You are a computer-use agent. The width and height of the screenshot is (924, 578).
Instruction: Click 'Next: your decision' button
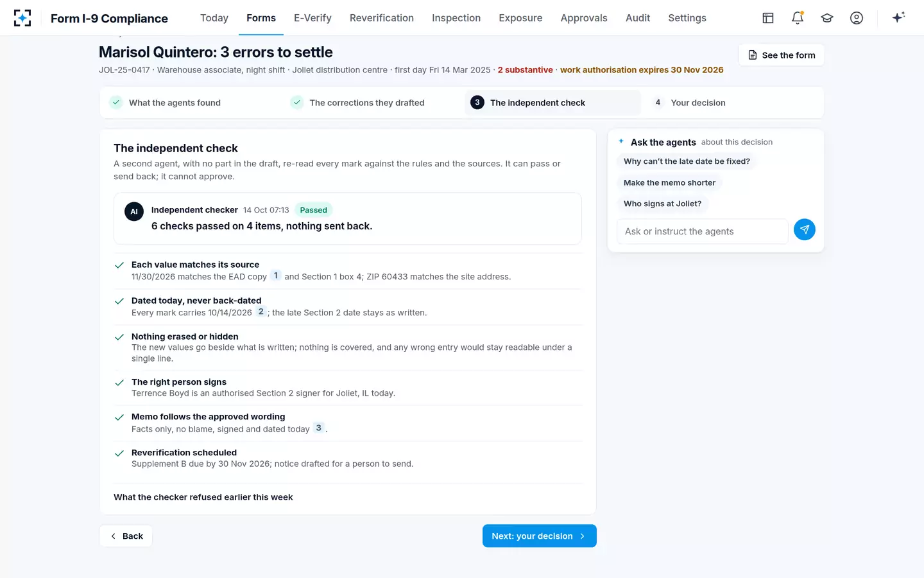click(x=540, y=536)
